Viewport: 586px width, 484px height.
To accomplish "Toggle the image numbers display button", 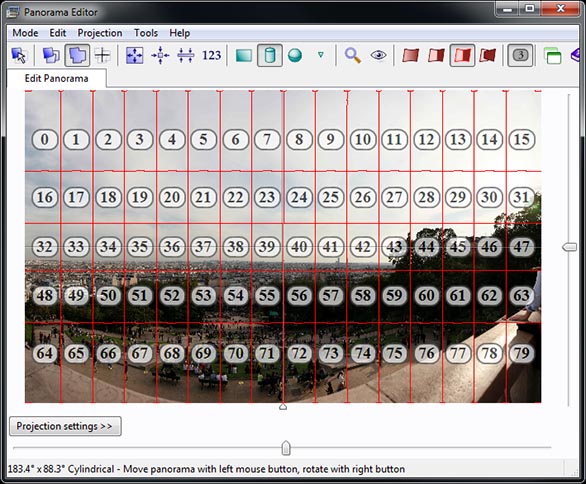I will coord(520,55).
